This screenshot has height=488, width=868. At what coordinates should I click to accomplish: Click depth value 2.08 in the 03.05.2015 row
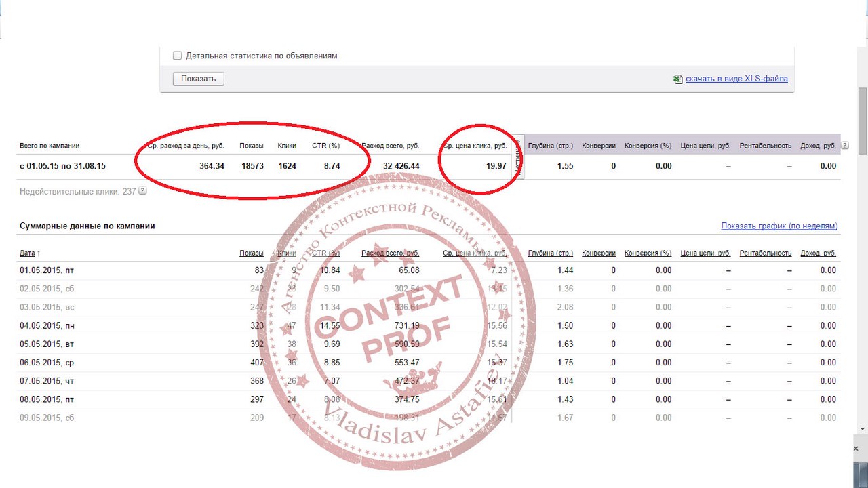pos(565,307)
